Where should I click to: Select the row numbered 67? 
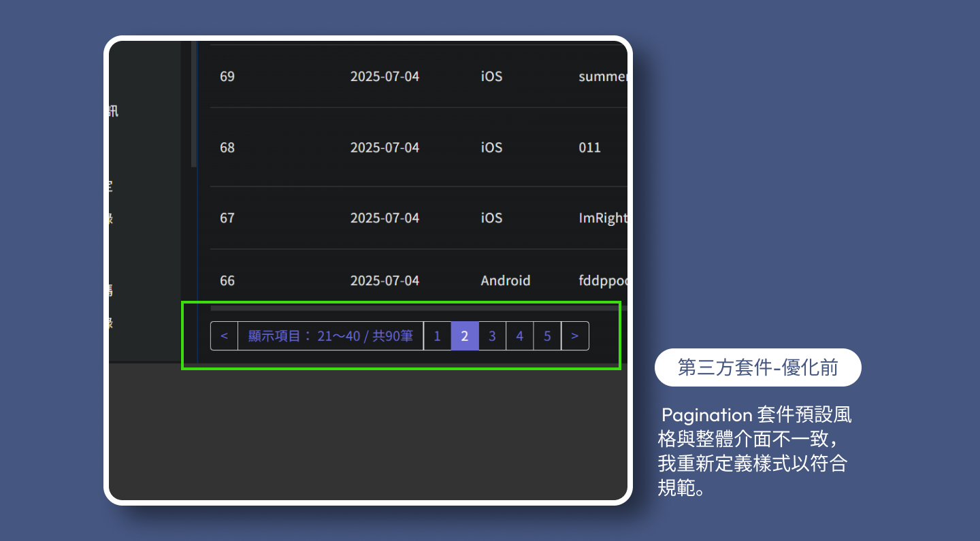click(227, 218)
